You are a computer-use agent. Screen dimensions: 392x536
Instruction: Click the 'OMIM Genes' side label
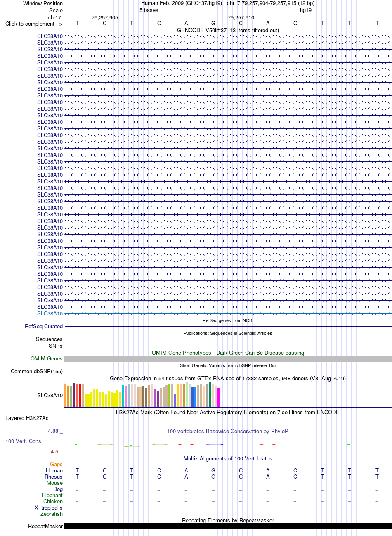pyautogui.click(x=47, y=358)
